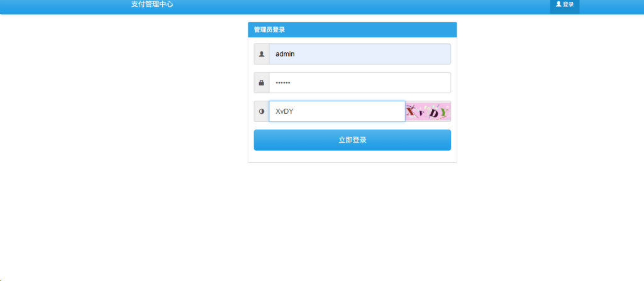Click the letter v in the captcha image
Image resolution: width=644 pixels, height=281 pixels.
pyautogui.click(x=423, y=114)
